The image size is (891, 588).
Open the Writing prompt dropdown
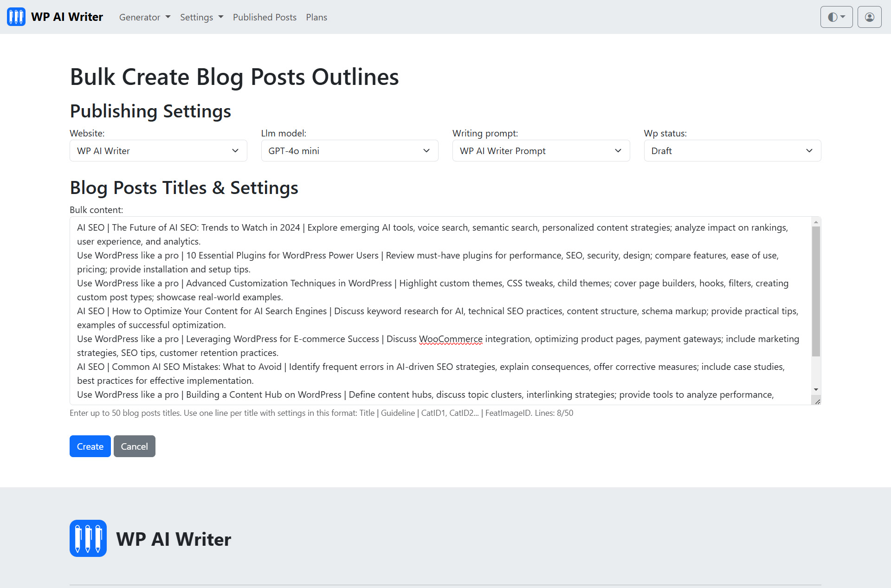point(541,150)
